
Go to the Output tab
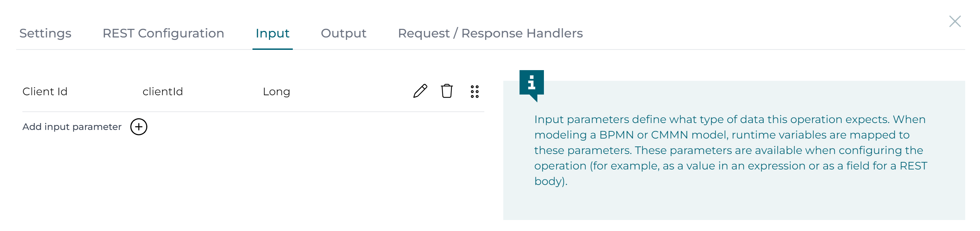click(343, 33)
